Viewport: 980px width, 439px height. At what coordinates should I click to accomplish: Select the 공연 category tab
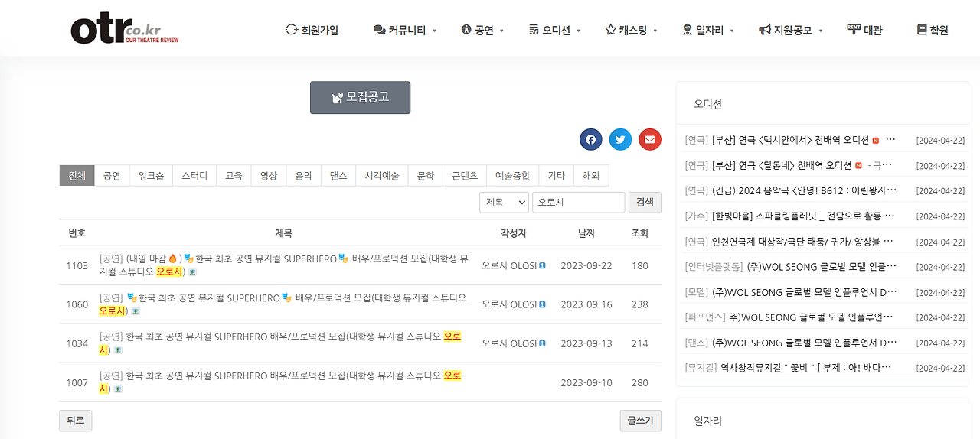[112, 175]
